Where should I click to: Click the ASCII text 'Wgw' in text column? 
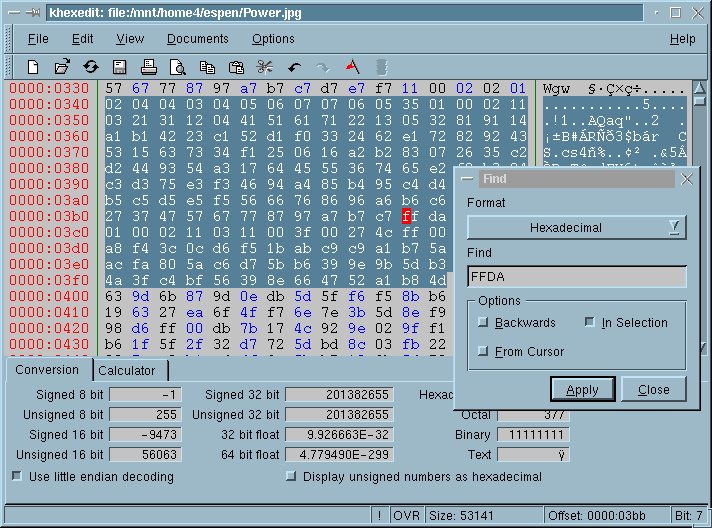[x=556, y=89]
